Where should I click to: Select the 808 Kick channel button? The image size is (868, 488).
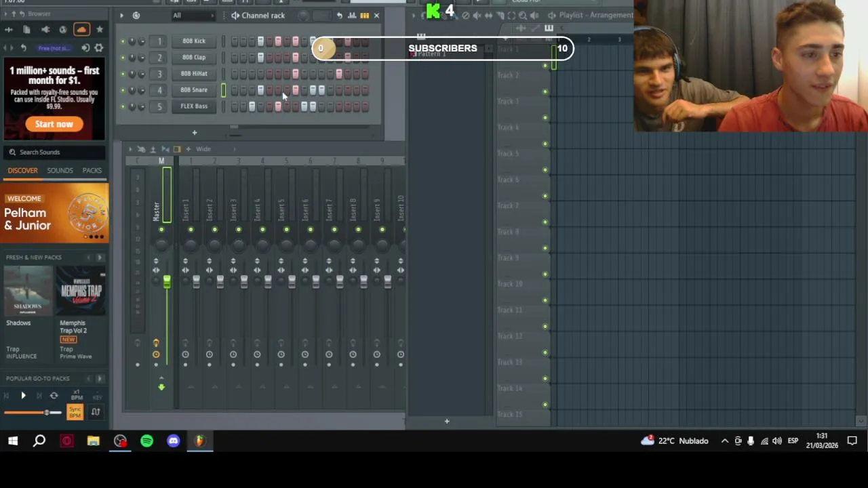click(194, 41)
